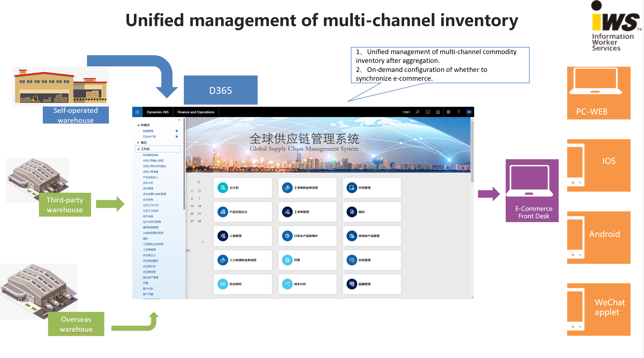Open 数据管理 in favorites
The height and width of the screenshot is (358, 644).
click(x=148, y=131)
